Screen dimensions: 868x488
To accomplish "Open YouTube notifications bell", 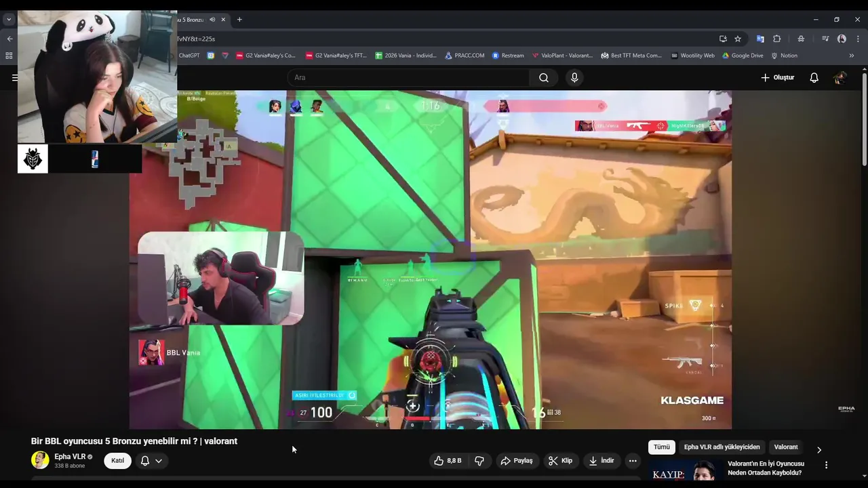I will [814, 77].
